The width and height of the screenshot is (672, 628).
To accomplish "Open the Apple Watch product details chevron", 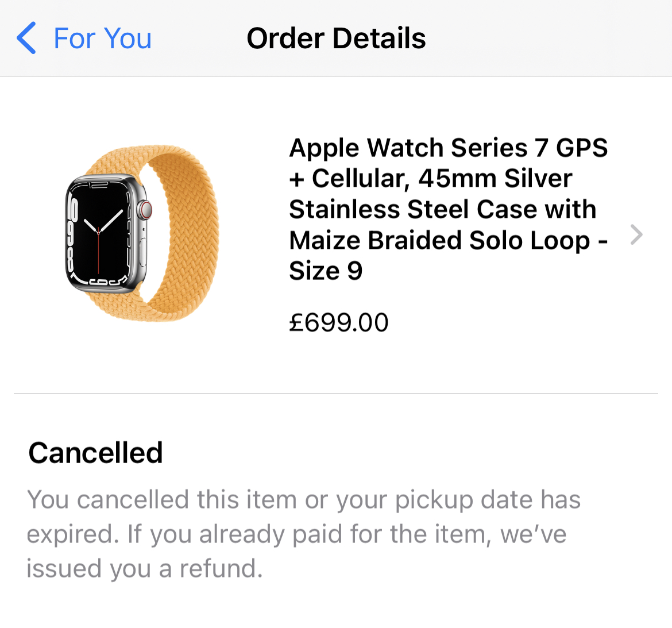I will point(636,234).
